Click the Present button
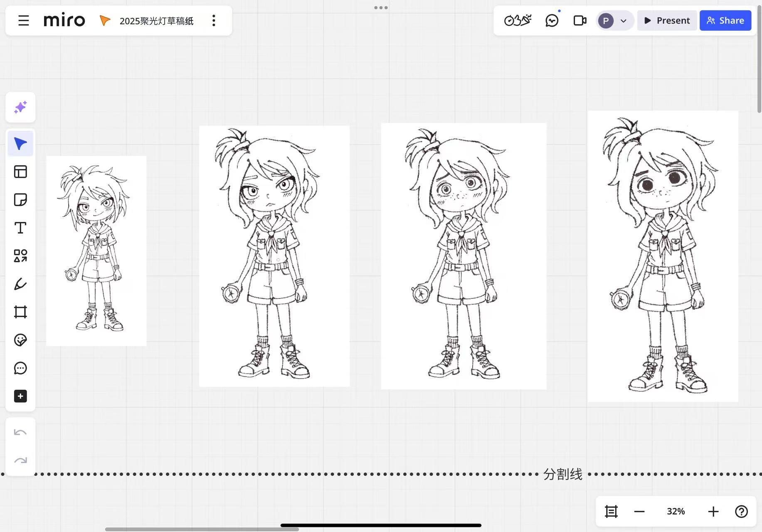Image resolution: width=762 pixels, height=532 pixels. pos(667,20)
